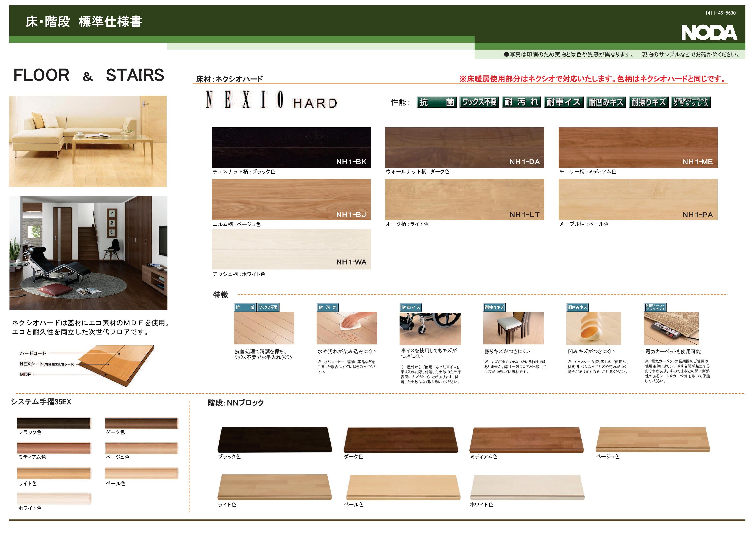
Task: Open the bright living room sofa photo
Action: (88, 142)
